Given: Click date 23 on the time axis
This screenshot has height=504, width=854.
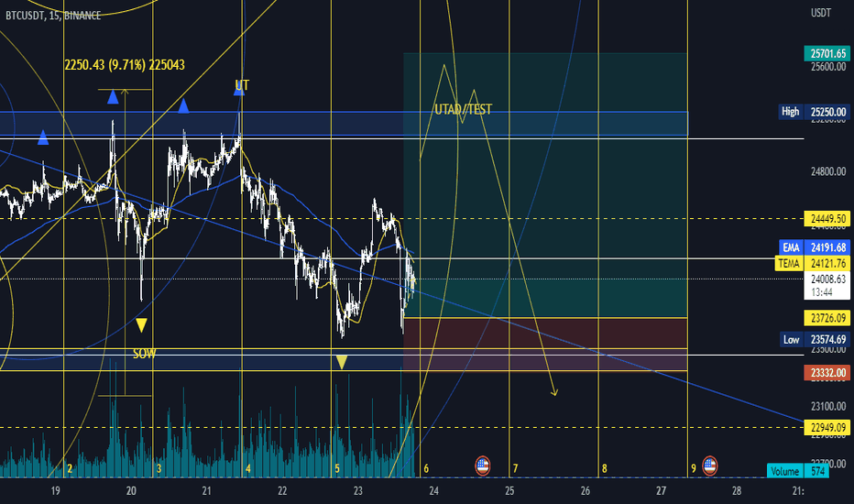Looking at the screenshot, I should 358,491.
